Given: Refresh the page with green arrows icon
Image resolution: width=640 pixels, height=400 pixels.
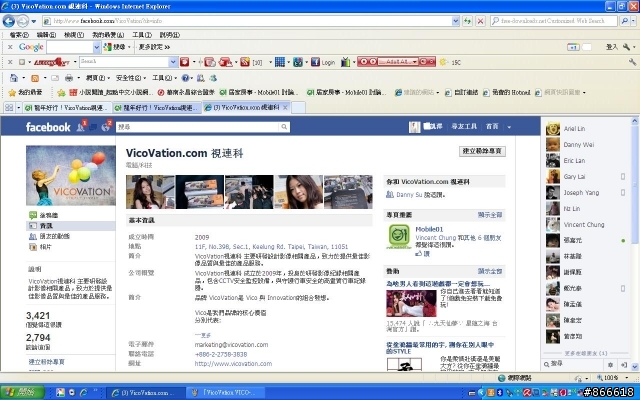Looking at the screenshot, I should click(467, 21).
